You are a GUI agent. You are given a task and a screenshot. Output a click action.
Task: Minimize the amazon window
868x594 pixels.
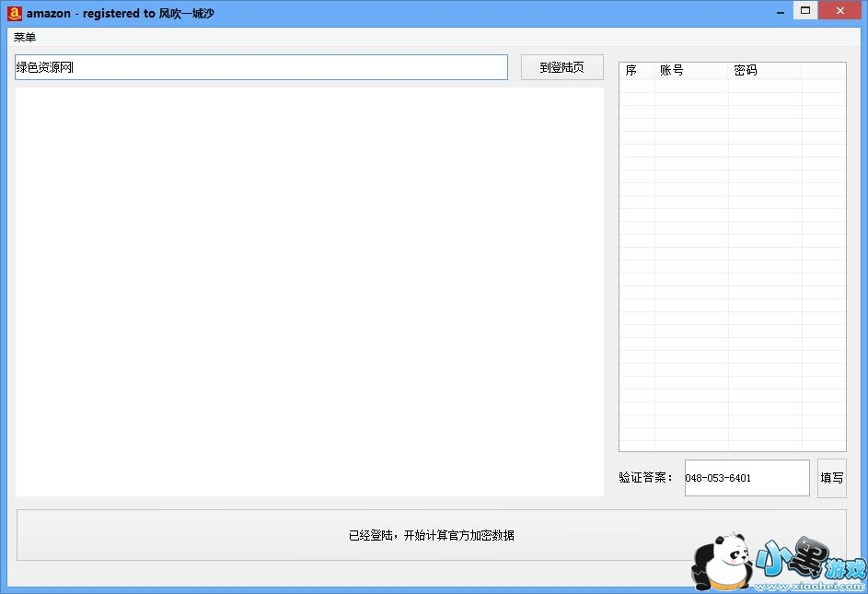[781, 12]
